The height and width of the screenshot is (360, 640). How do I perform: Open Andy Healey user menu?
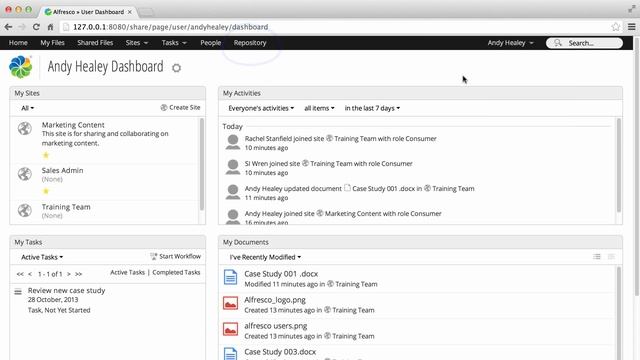[x=510, y=42]
